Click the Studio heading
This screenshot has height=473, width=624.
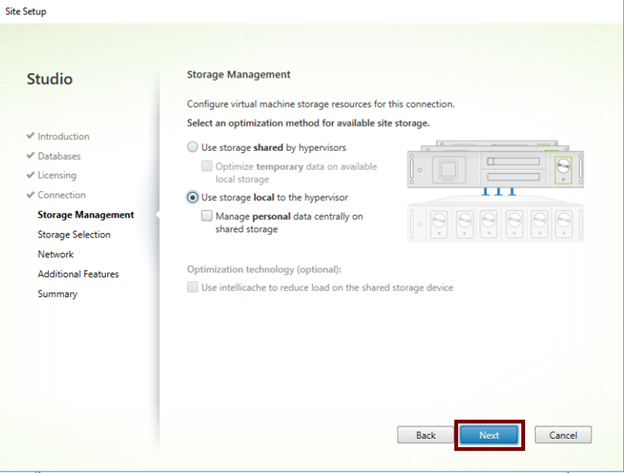pyautogui.click(x=50, y=79)
